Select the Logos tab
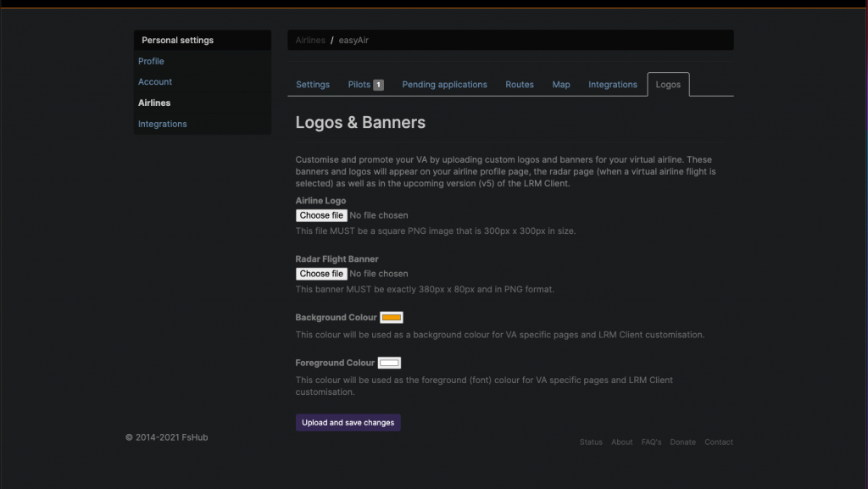 coord(668,85)
